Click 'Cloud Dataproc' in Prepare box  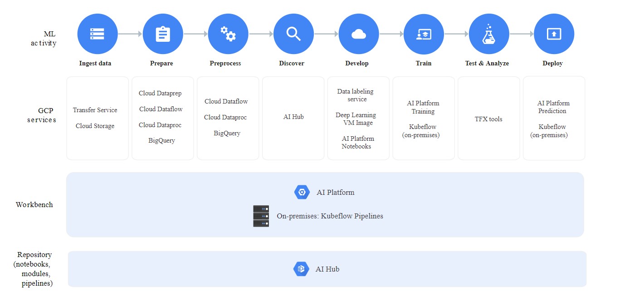point(161,125)
